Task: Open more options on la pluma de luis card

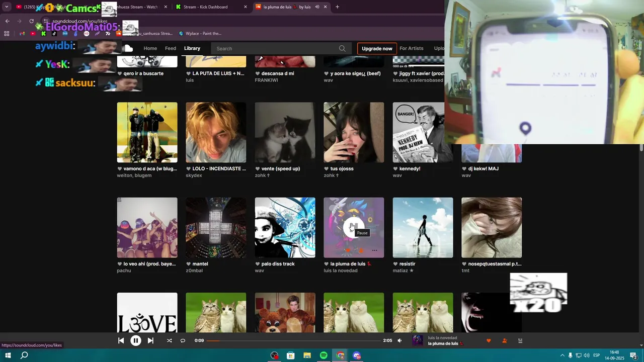Action: (x=374, y=250)
